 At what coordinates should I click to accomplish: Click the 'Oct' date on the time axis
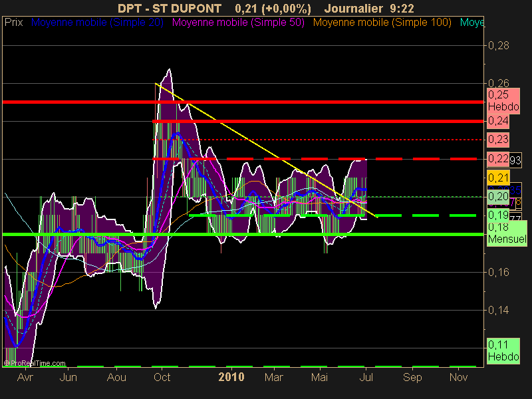pos(162,377)
